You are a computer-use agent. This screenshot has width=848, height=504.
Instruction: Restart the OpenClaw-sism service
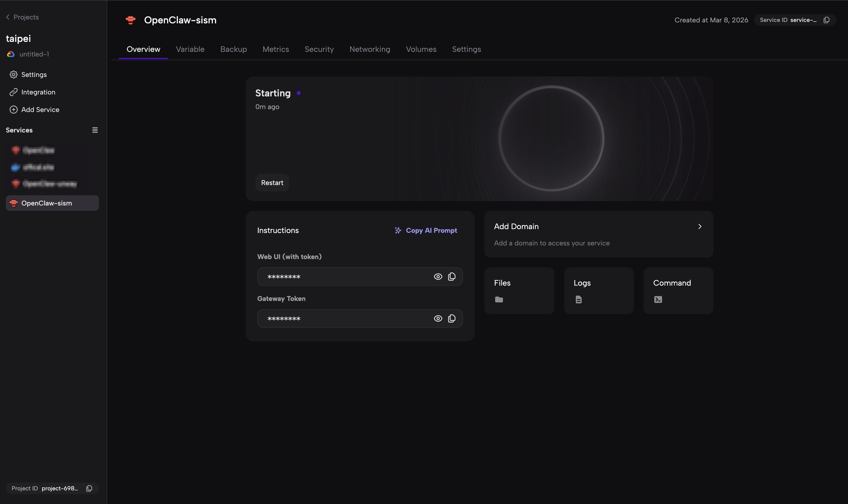point(272,183)
